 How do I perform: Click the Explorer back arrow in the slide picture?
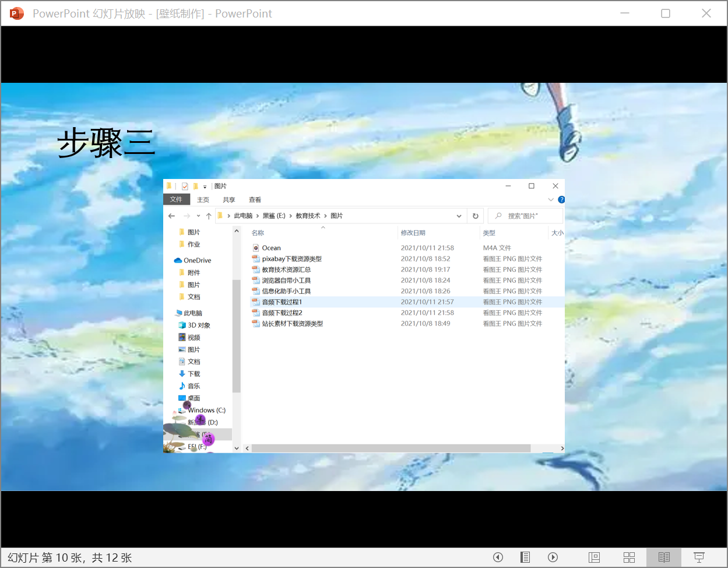point(171,216)
